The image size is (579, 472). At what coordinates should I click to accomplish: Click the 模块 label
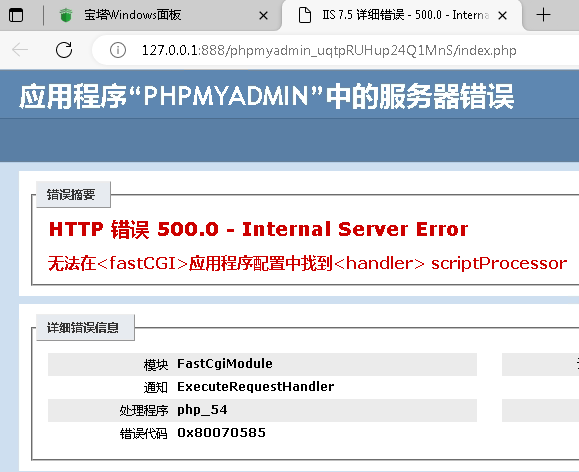coord(155,365)
